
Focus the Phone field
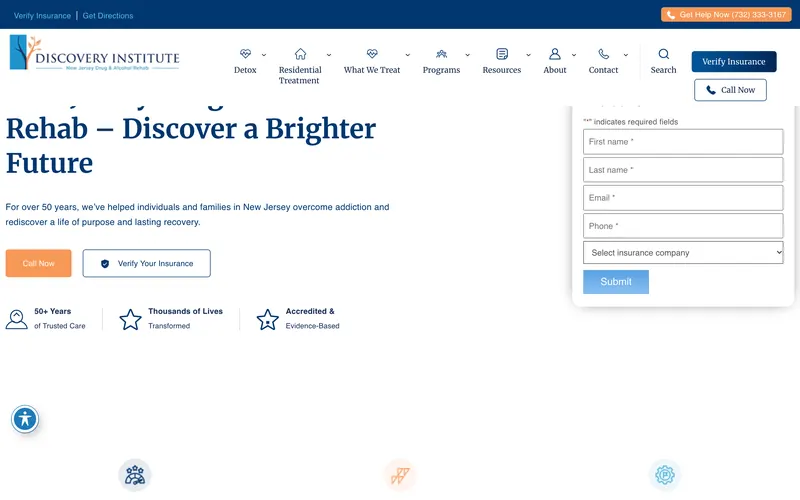(683, 226)
